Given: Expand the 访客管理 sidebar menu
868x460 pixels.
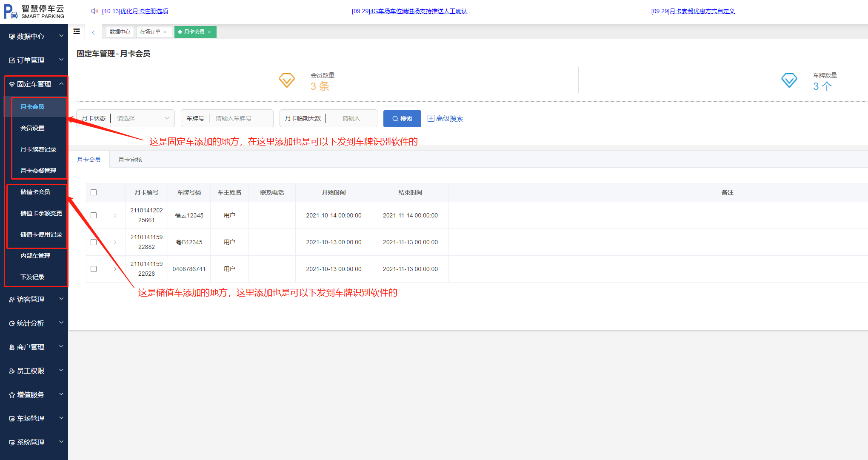Looking at the screenshot, I should pyautogui.click(x=61, y=299).
